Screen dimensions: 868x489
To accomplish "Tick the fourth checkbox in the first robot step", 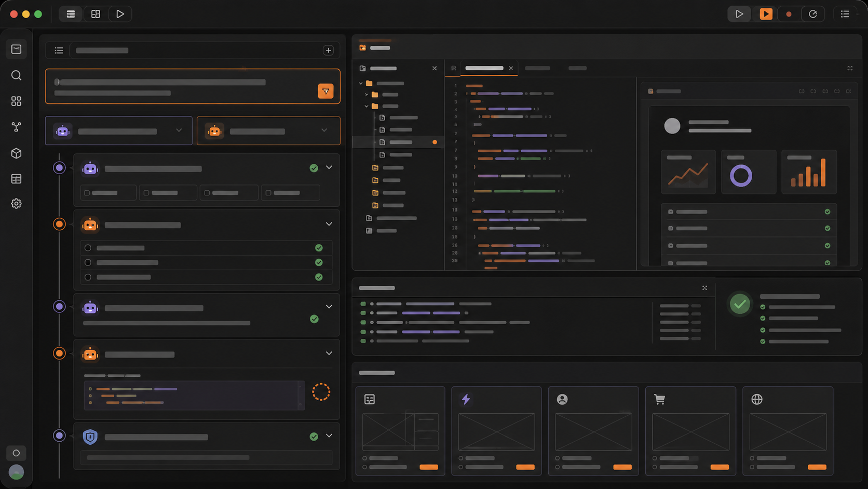I will pos(268,193).
